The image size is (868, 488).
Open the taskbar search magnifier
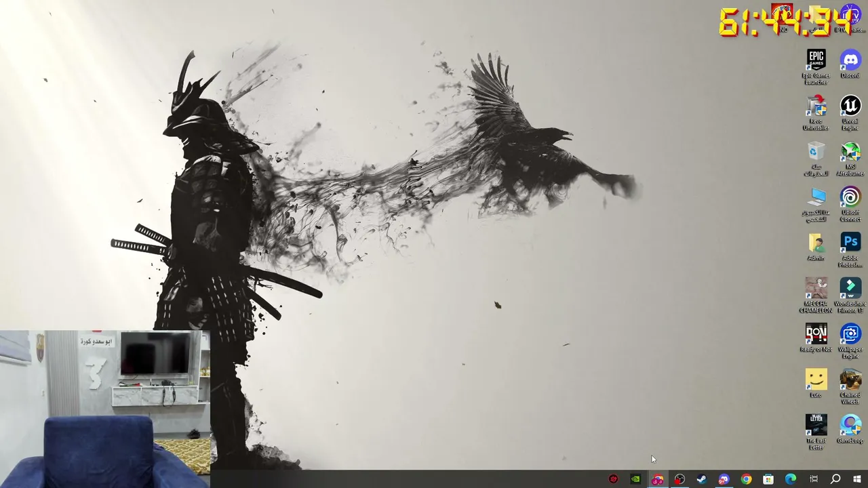click(x=835, y=479)
